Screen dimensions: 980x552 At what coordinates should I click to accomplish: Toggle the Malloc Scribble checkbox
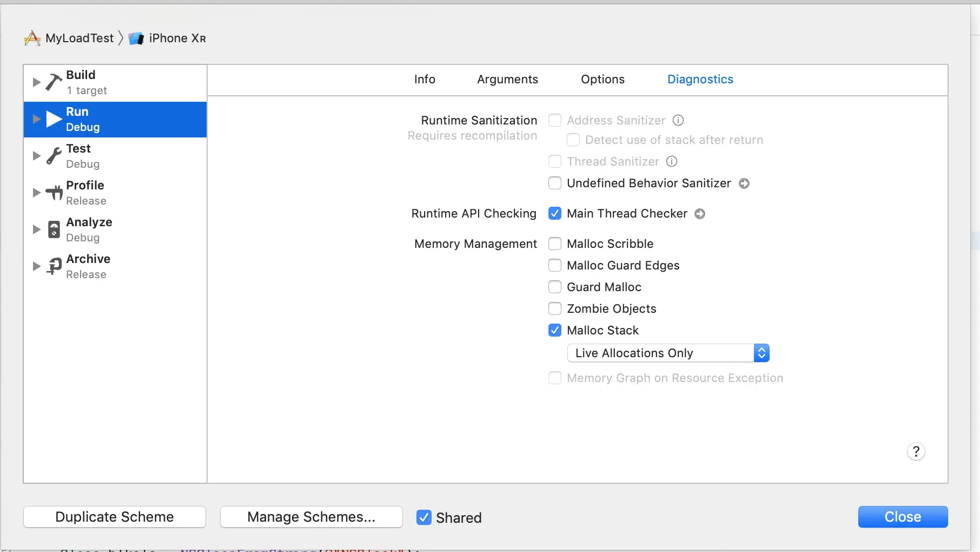tap(555, 244)
